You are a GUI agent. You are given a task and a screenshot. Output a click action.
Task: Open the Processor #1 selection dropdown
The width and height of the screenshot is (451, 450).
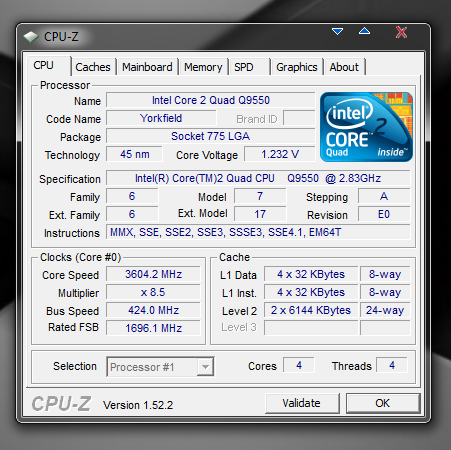point(160,367)
